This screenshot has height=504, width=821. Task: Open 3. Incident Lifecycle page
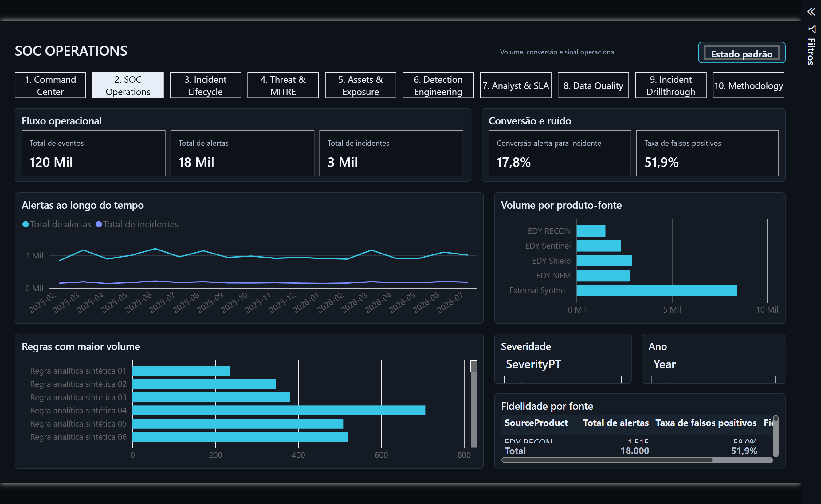(205, 85)
